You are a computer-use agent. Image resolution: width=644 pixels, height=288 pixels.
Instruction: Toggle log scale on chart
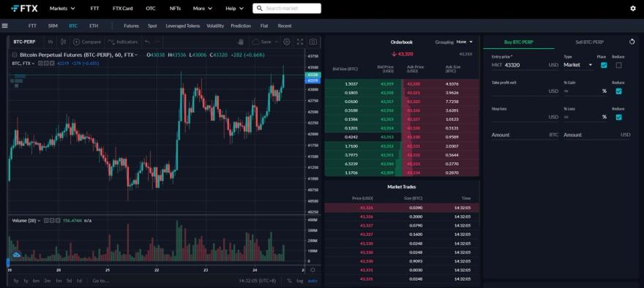(300, 281)
